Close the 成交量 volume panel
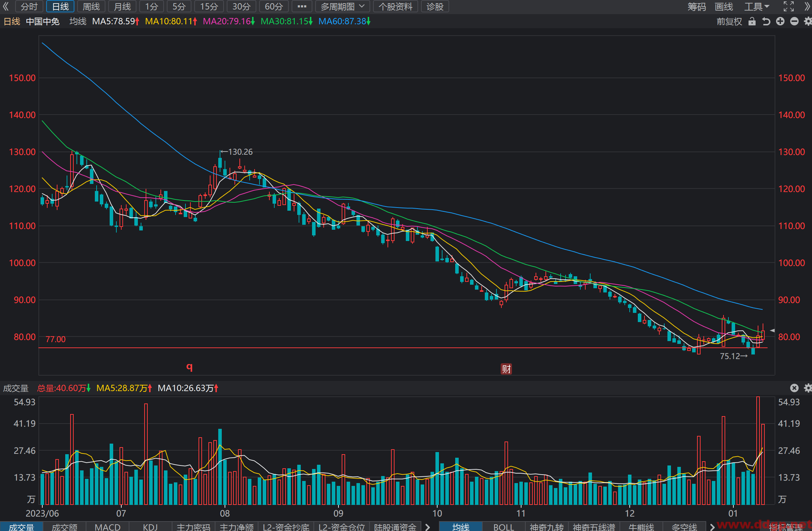This screenshot has width=812, height=531. point(794,388)
